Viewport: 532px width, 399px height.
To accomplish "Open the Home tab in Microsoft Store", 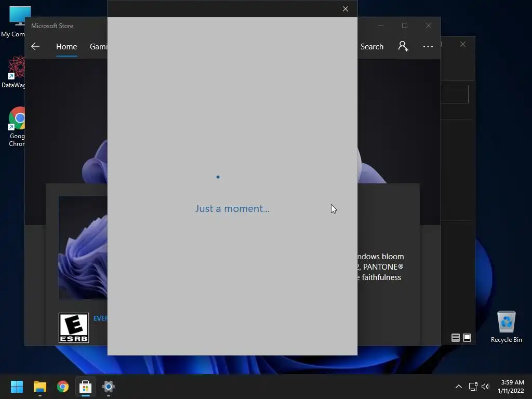I will point(66,46).
